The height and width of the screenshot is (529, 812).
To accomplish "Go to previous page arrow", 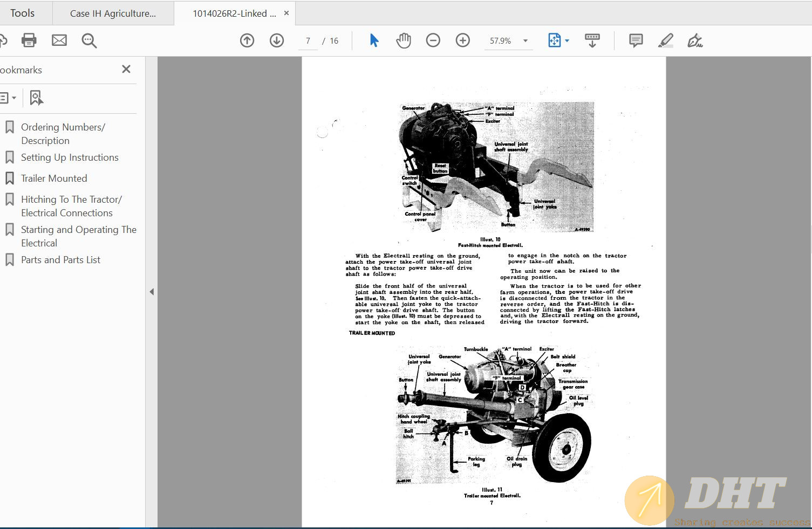I will click(247, 40).
